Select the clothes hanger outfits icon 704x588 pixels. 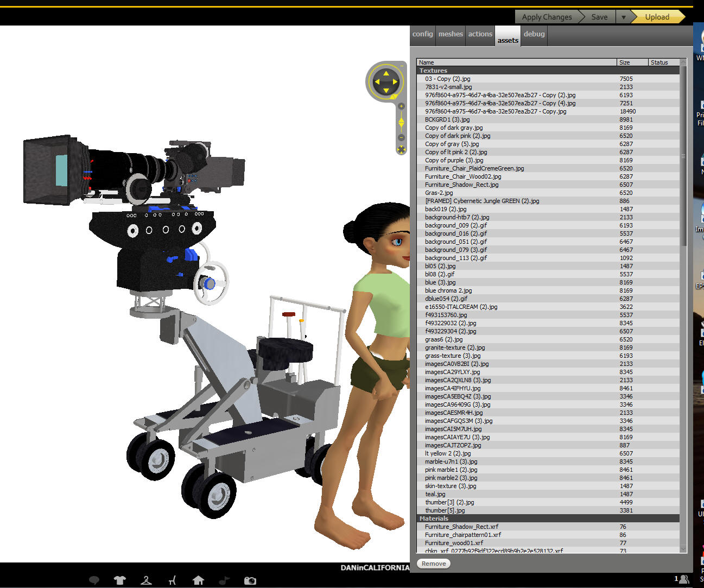[146, 580]
